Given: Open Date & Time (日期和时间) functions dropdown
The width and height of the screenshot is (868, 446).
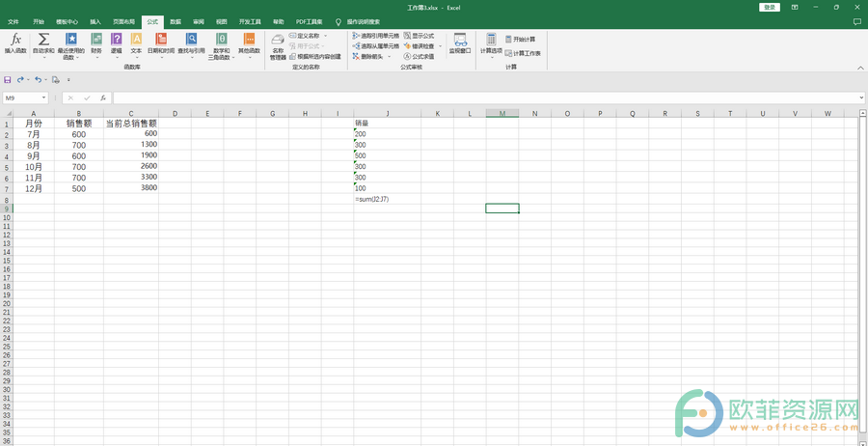Looking at the screenshot, I should pos(161,46).
